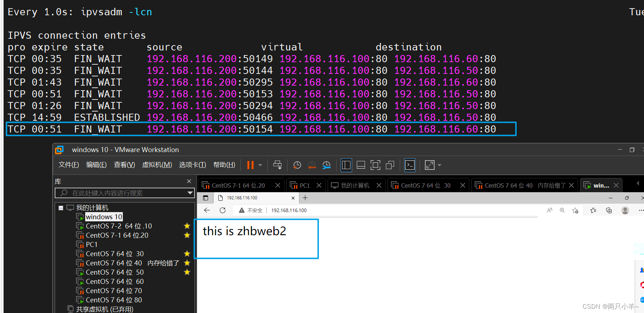Screen dimensions: 644x313
Task: Open the 编辑(E) menu
Action: (96, 165)
